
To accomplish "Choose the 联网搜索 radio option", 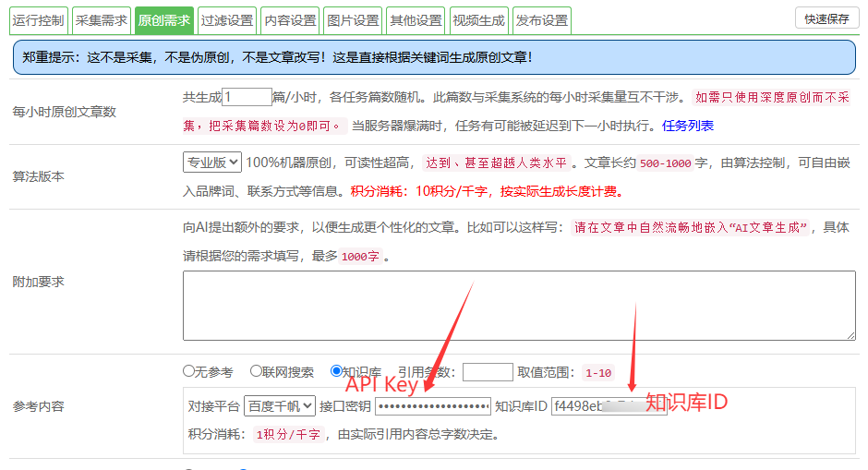I will pos(257,372).
